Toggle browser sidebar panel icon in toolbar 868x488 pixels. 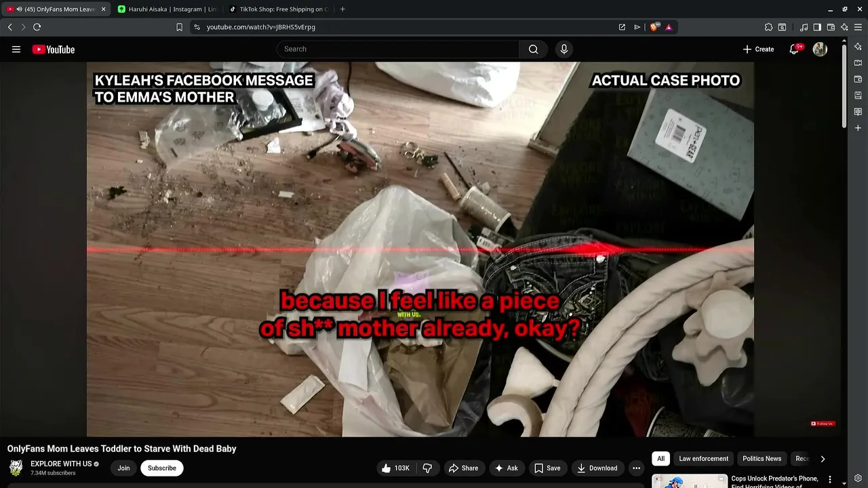pyautogui.click(x=817, y=27)
